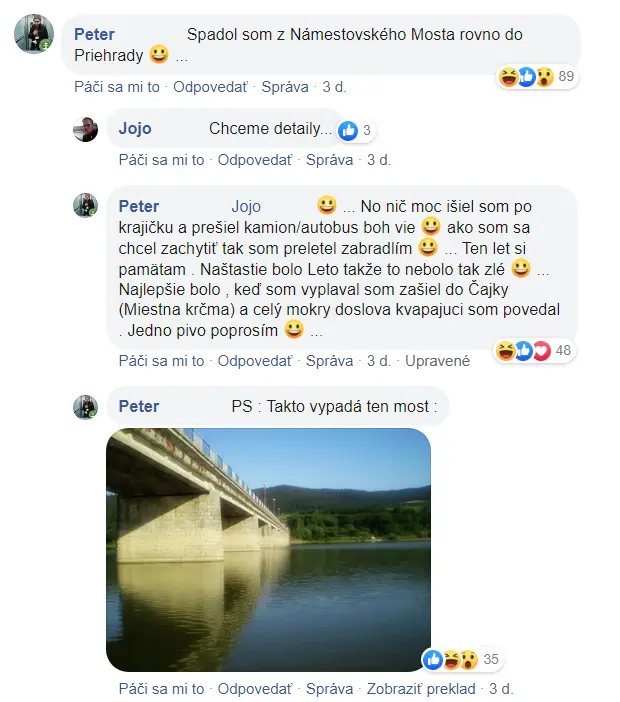Reply to the top comment about Námestovský Most
The height and width of the screenshot is (702, 620).
(x=210, y=87)
